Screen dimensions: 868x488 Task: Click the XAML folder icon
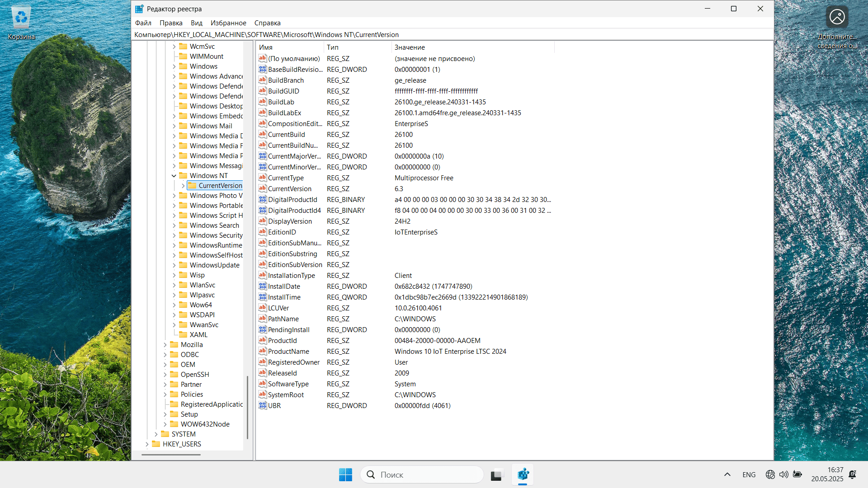[183, 334]
